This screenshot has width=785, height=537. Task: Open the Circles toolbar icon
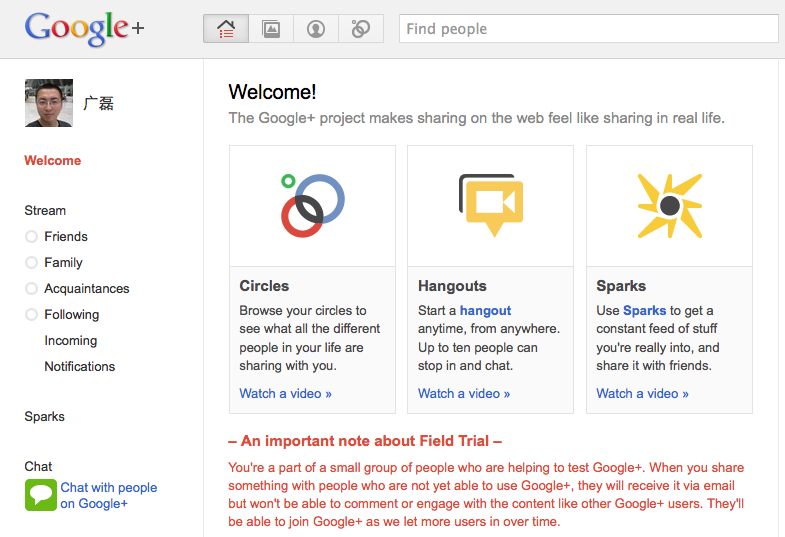[361, 29]
